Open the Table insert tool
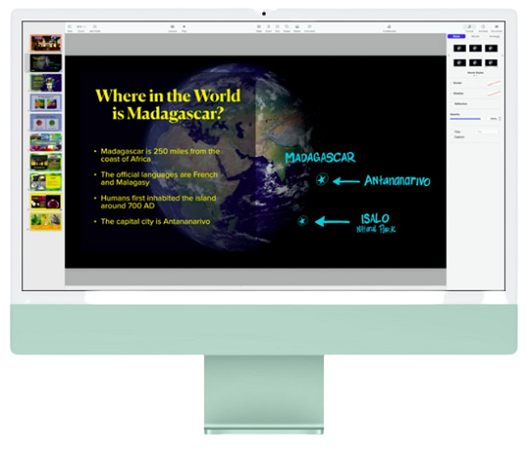Screen dimensions: 530x450 [259, 28]
